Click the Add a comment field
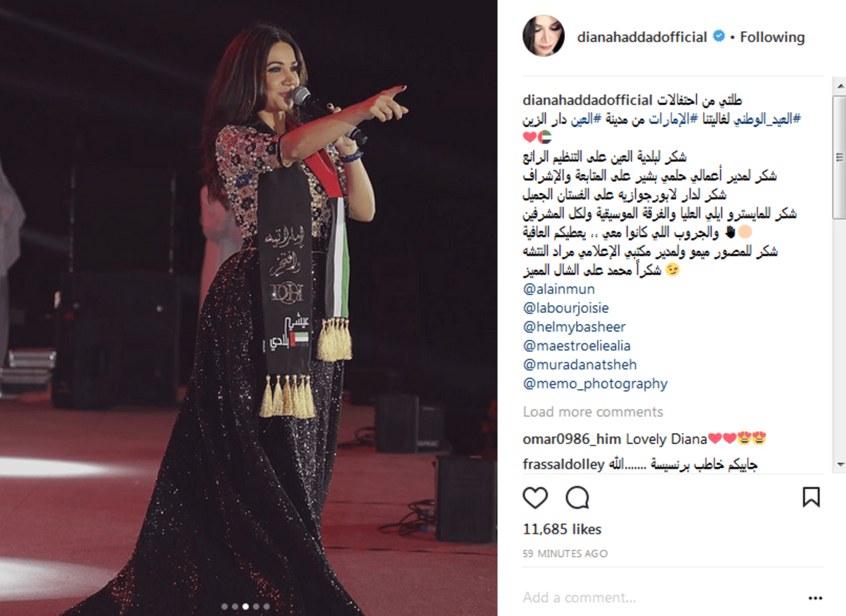The height and width of the screenshot is (616, 846). 663,598
